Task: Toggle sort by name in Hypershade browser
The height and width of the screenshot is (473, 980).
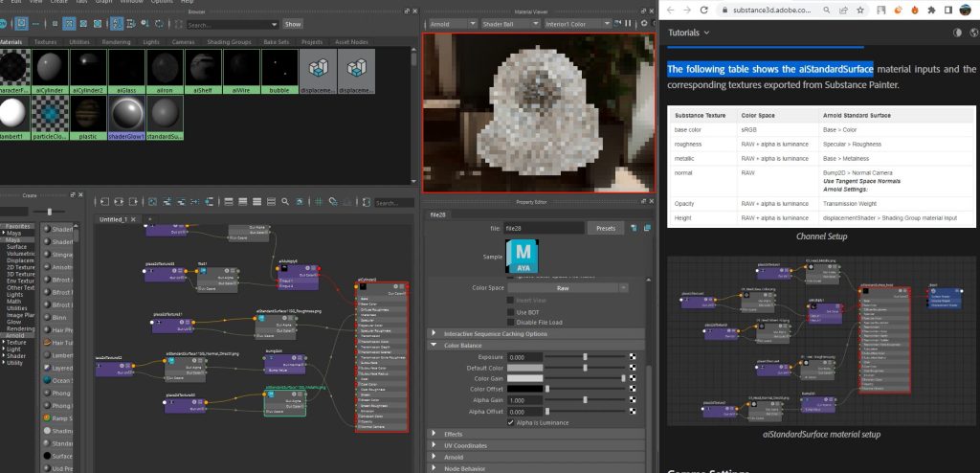Action: click(117, 24)
